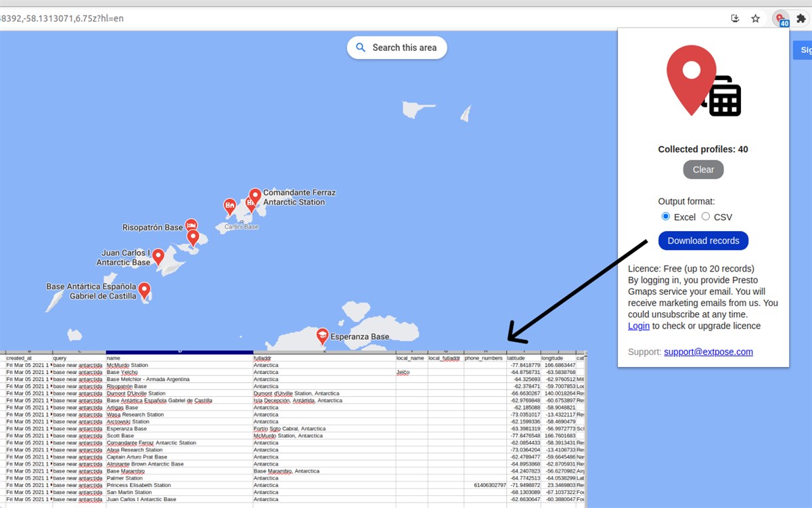Select the Risopatrón Base map pin
This screenshot has height=508, width=812.
click(193, 226)
